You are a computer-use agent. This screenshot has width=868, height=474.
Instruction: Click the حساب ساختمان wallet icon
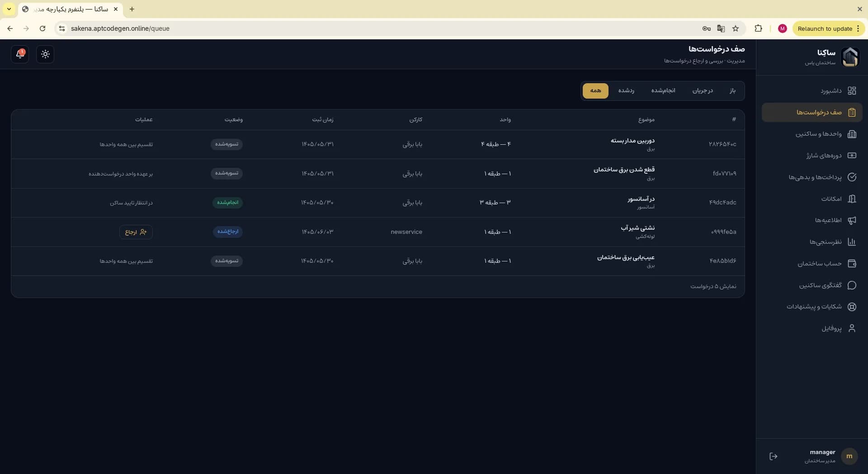(852, 264)
